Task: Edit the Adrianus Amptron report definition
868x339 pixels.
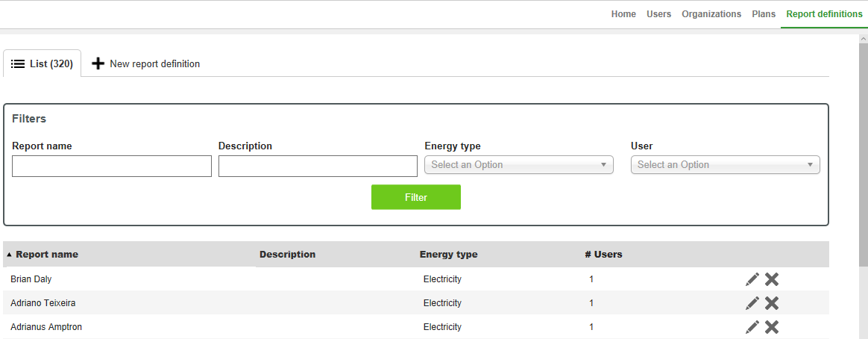Action: (752, 327)
